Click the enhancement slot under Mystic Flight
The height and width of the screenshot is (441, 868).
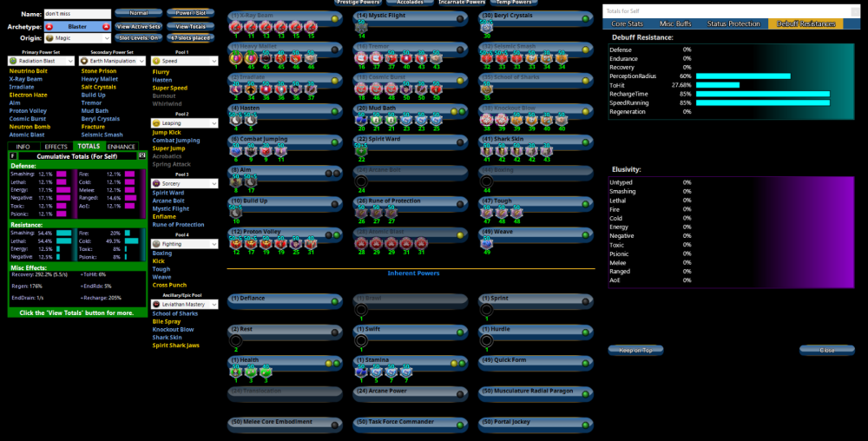[x=362, y=28]
